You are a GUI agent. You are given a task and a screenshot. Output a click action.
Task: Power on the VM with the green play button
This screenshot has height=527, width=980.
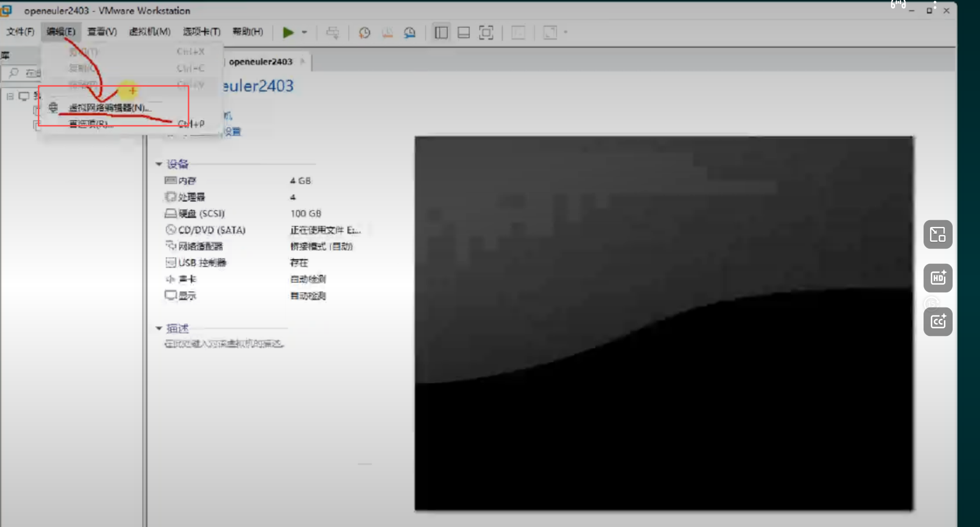coord(288,33)
